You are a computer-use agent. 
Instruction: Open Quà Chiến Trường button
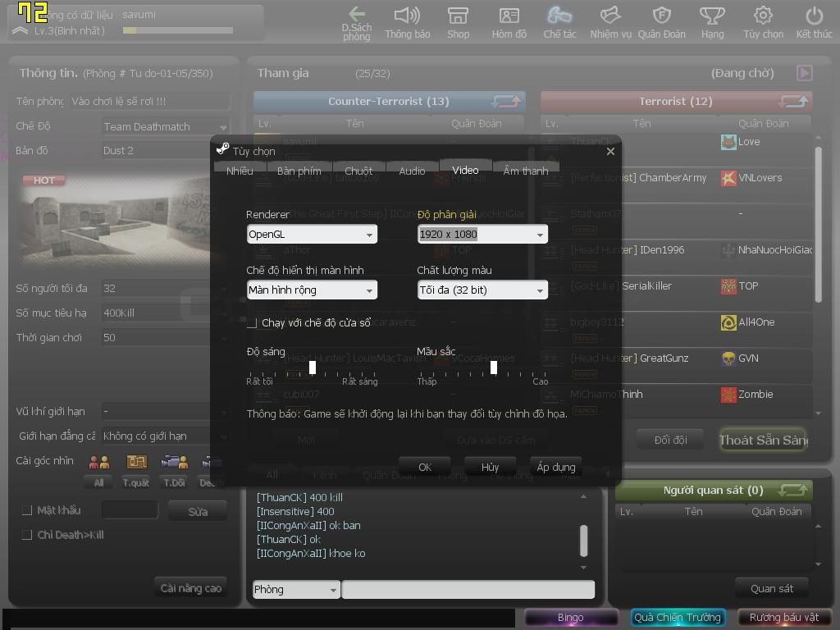678,618
